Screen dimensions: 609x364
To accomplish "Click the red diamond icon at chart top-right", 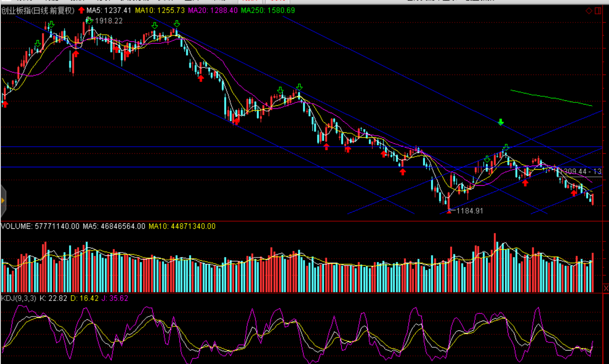I will point(589,11).
